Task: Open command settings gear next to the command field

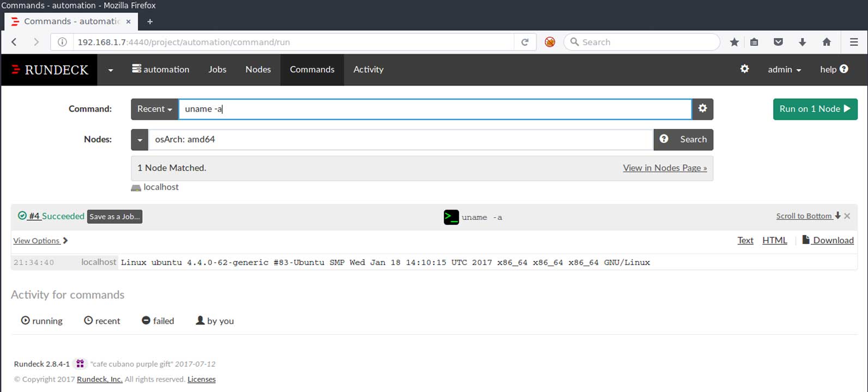Action: [703, 109]
